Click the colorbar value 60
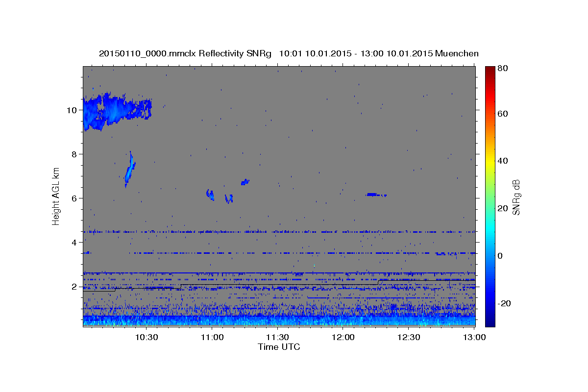 tap(502, 114)
